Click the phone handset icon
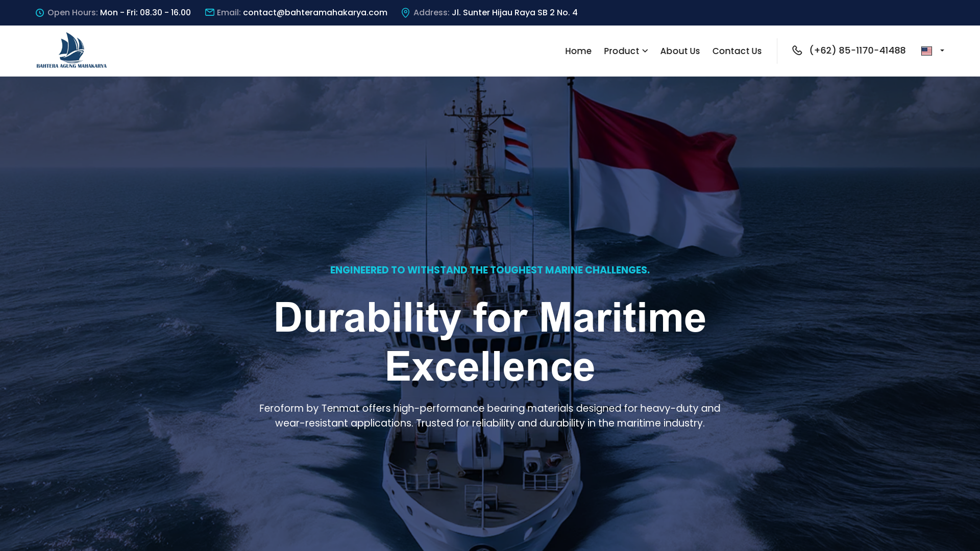 pos(797,51)
